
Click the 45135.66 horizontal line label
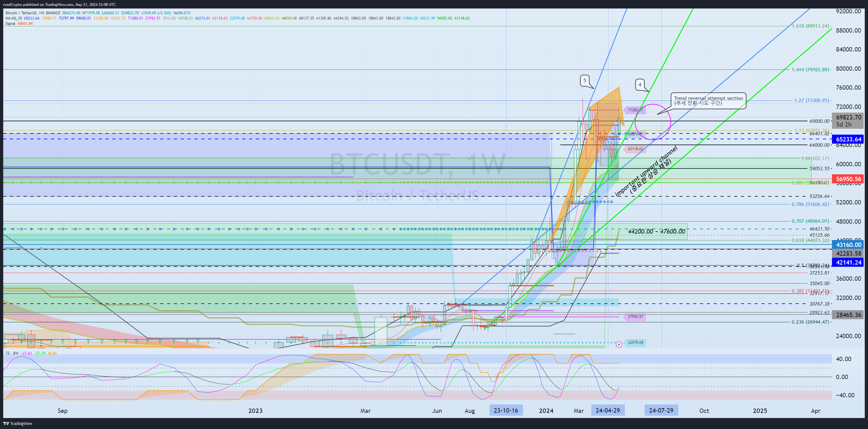(x=820, y=235)
